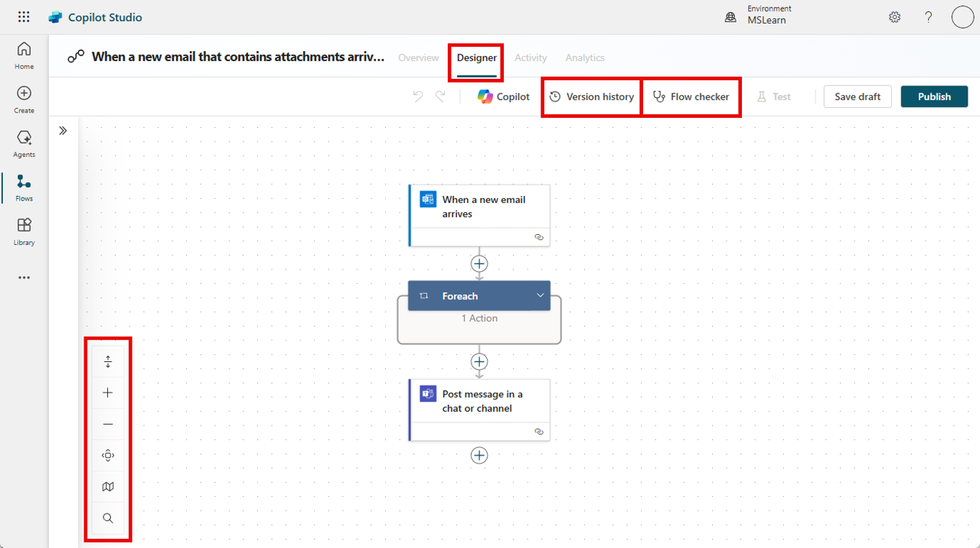
Task: Switch to the Designer tab
Action: [477, 57]
